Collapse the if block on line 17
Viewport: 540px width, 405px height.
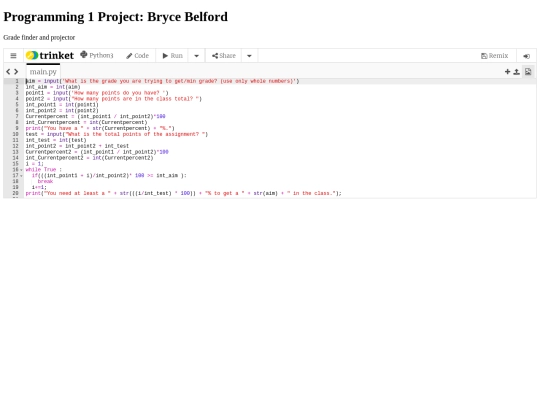21,176
